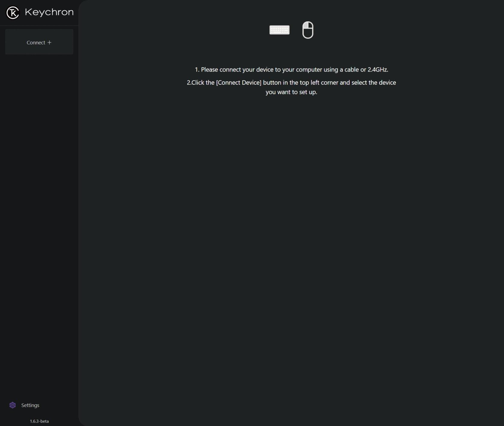The width and height of the screenshot is (504, 426).
Task: Click the Keychron circular K logo
Action: click(13, 13)
